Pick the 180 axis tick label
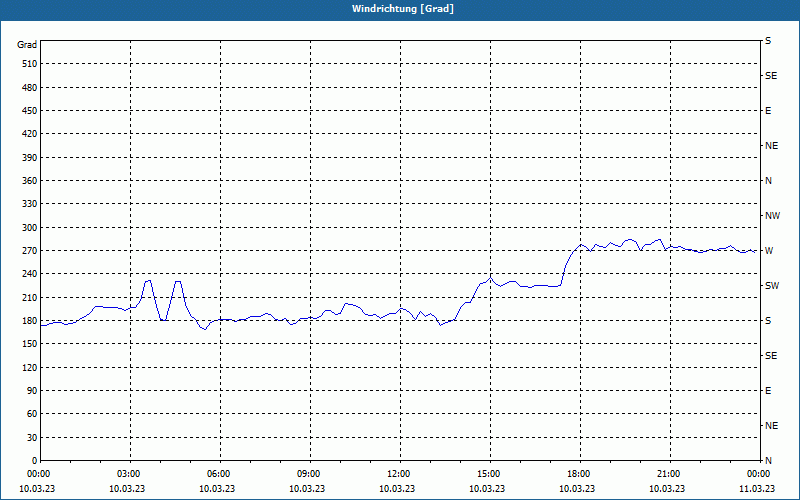 30,320
